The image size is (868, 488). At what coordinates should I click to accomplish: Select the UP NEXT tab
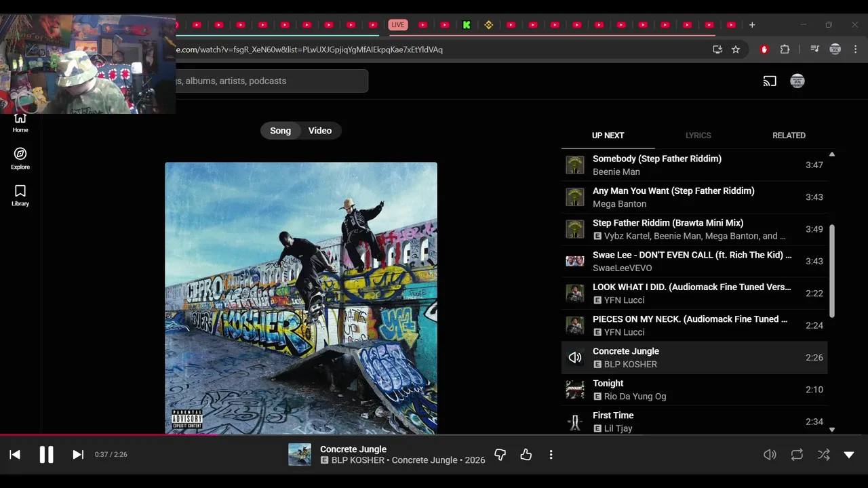point(608,136)
